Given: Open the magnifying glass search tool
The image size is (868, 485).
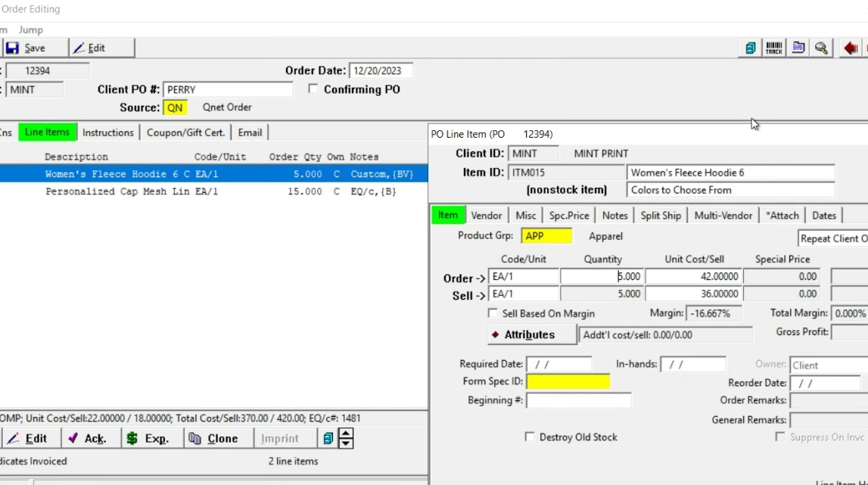Looking at the screenshot, I should tap(822, 48).
